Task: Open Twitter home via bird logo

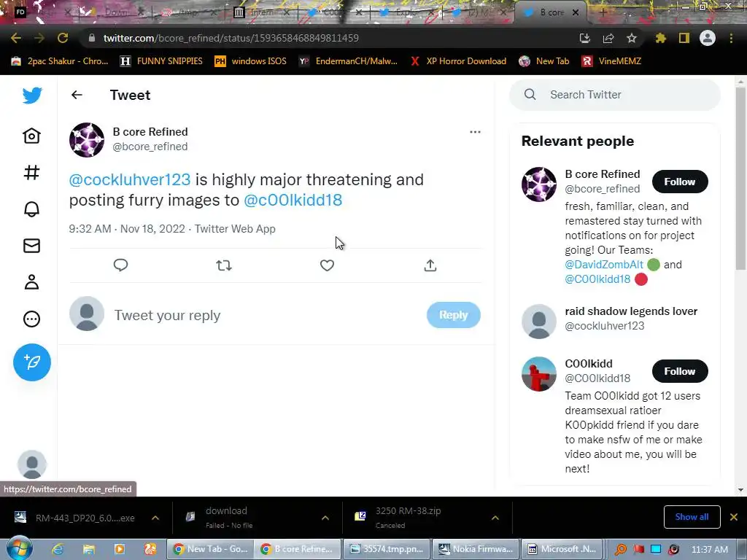Action: [32, 96]
